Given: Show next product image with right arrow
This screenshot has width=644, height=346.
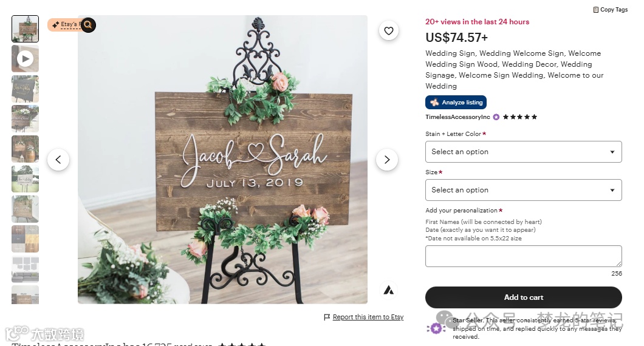Looking at the screenshot, I should 386,160.
